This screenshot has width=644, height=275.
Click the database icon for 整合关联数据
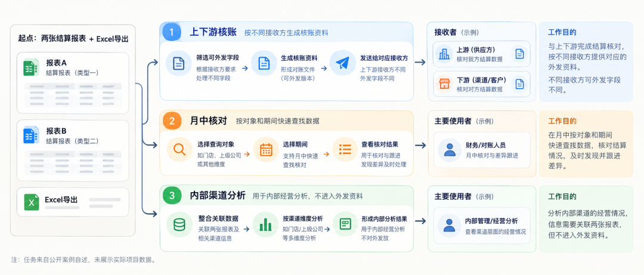coord(179,224)
